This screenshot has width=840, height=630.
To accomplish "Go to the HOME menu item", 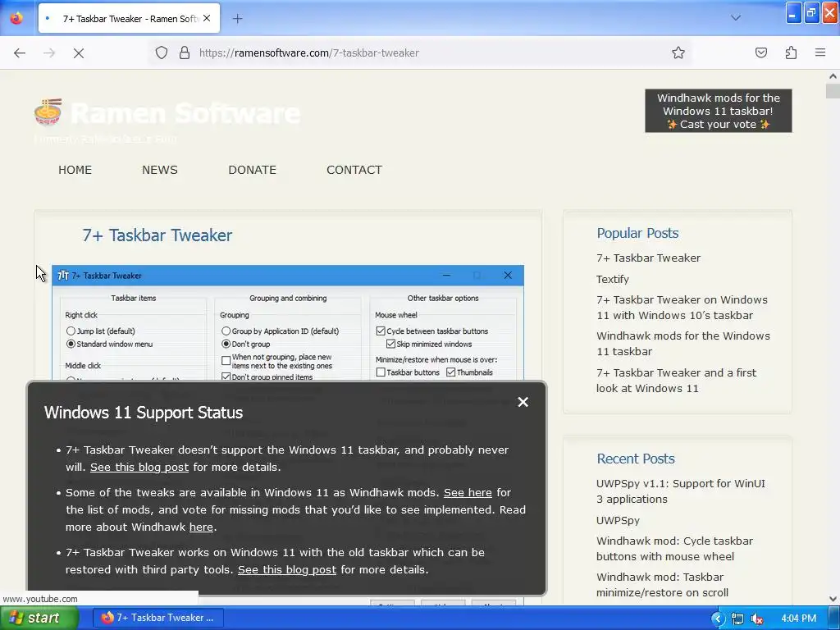I will 75,170.
